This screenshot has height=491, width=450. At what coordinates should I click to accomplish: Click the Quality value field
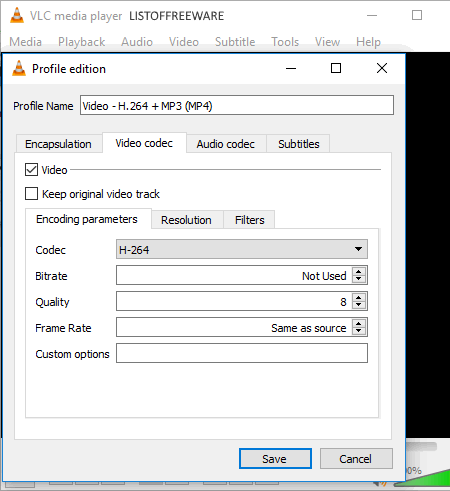pyautogui.click(x=234, y=301)
